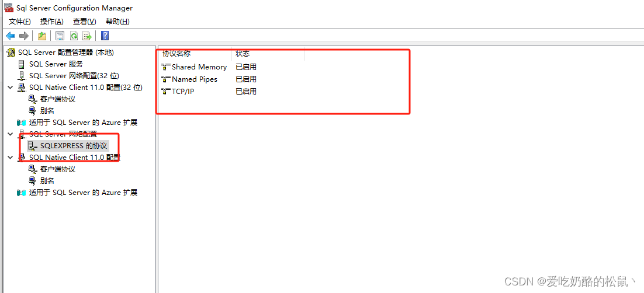
Task: Collapse lower SQL Native Client 11.0 配置 node
Action: coord(11,157)
